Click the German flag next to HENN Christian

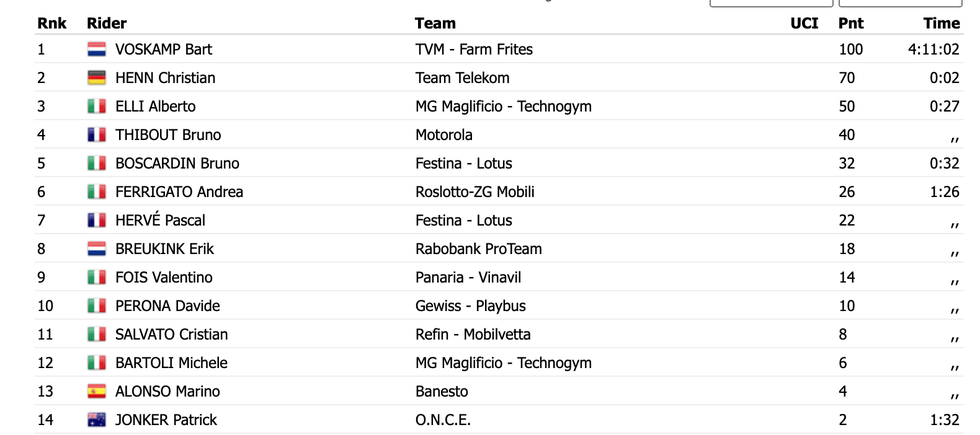click(x=96, y=78)
